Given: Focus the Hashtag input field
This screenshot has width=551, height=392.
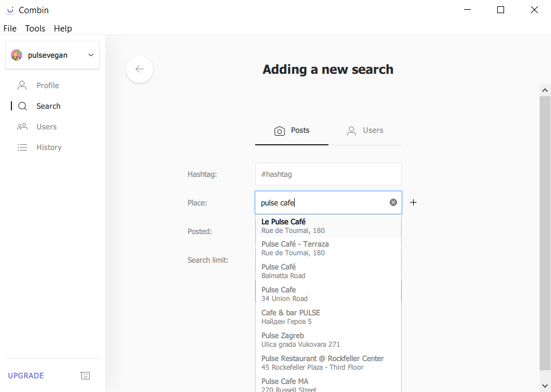Looking at the screenshot, I should [328, 174].
